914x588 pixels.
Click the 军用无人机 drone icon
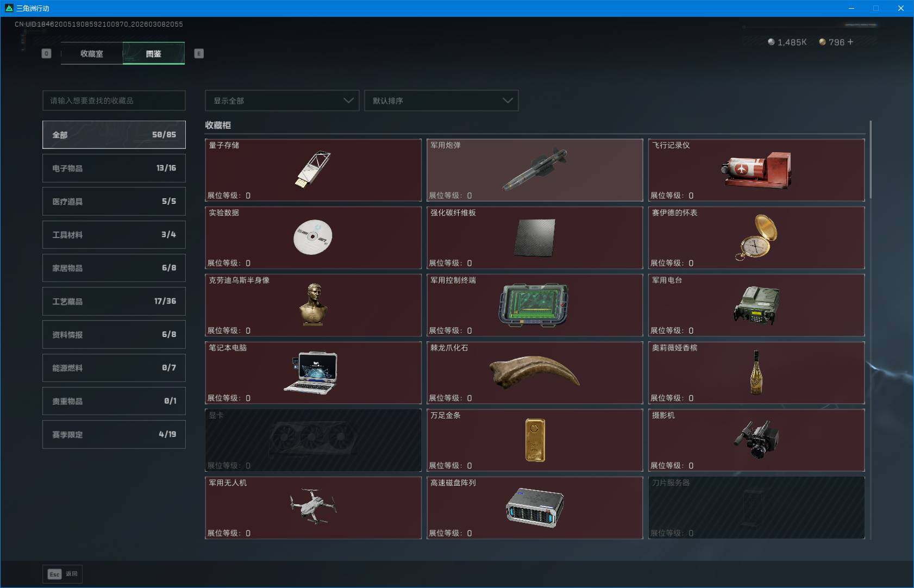(313, 506)
